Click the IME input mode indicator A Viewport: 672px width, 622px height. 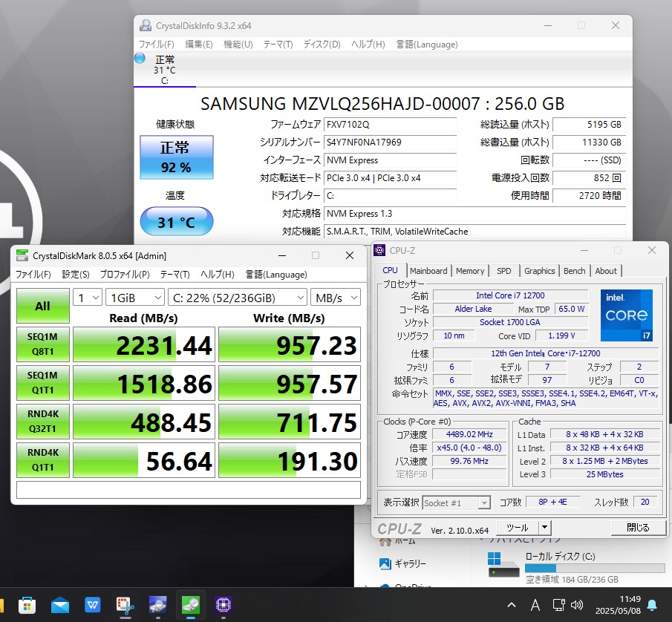(x=535, y=605)
